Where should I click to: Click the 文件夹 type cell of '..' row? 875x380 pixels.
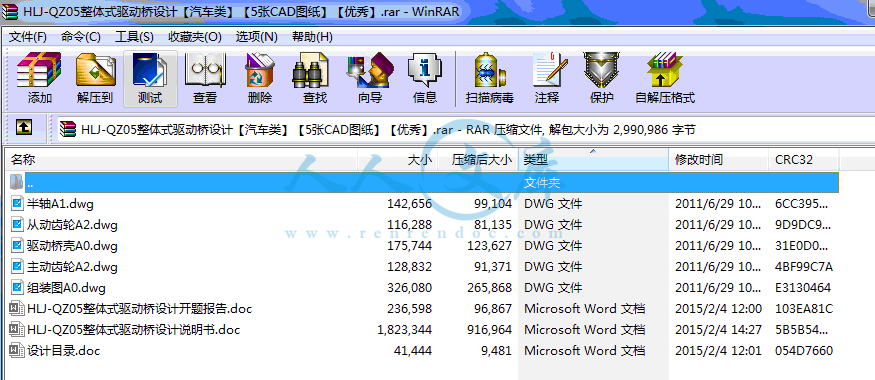(542, 183)
